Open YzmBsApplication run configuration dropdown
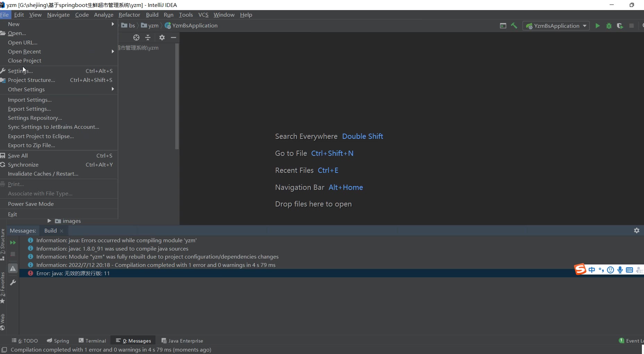Screen dimensions: 644x354 (556, 26)
